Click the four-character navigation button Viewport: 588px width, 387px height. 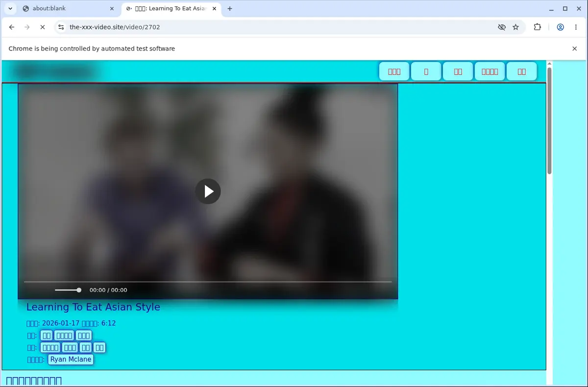click(x=490, y=72)
